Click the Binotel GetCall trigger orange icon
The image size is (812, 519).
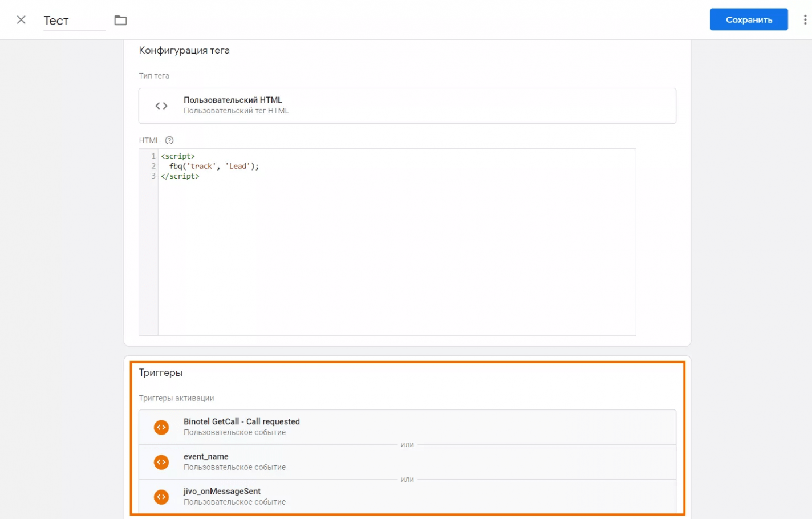(x=161, y=427)
